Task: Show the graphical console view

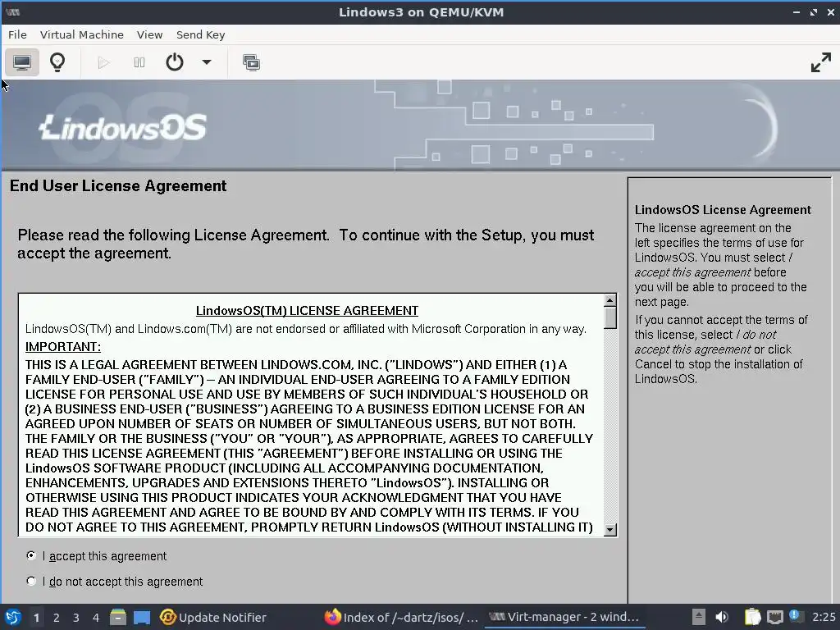Action: (22, 62)
